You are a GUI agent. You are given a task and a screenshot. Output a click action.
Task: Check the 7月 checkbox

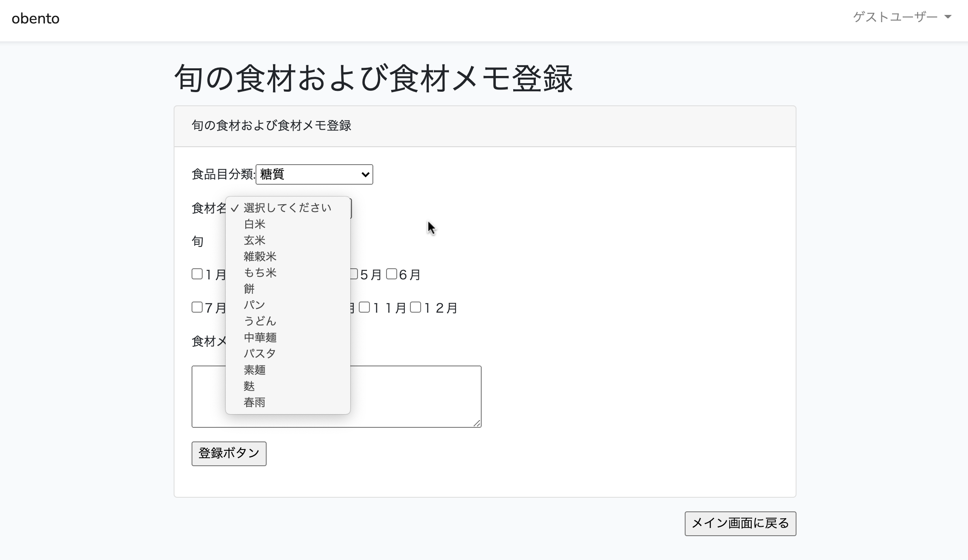197,307
